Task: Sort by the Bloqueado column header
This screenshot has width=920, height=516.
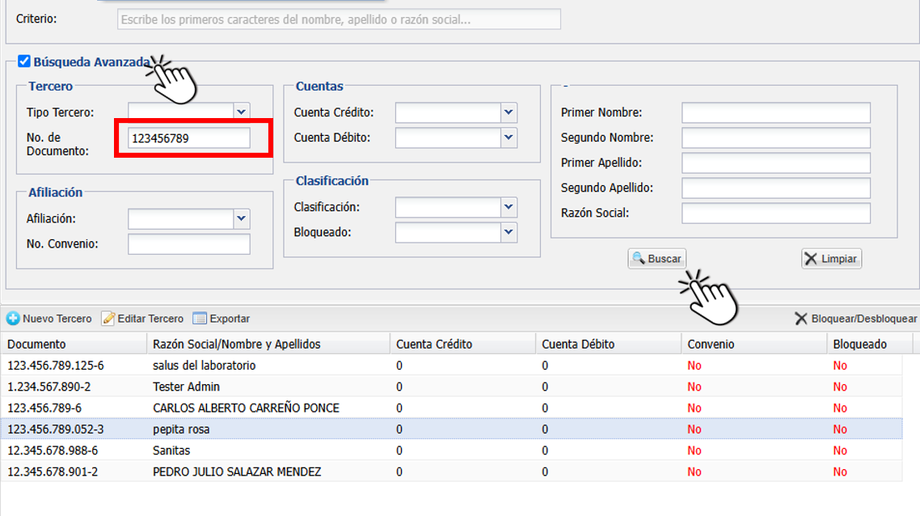Action: click(x=870, y=344)
